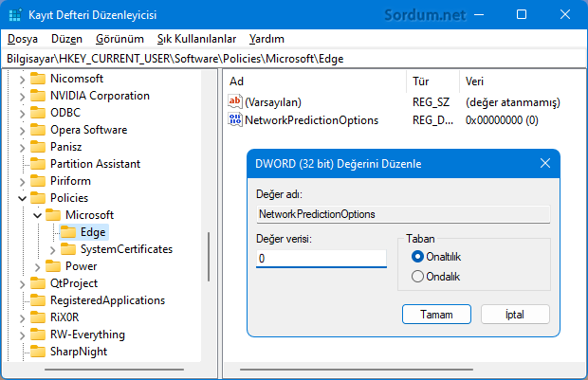Image resolution: width=588 pixels, height=380 pixels.
Task: Click the Edge folder icon
Action: tap(68, 232)
